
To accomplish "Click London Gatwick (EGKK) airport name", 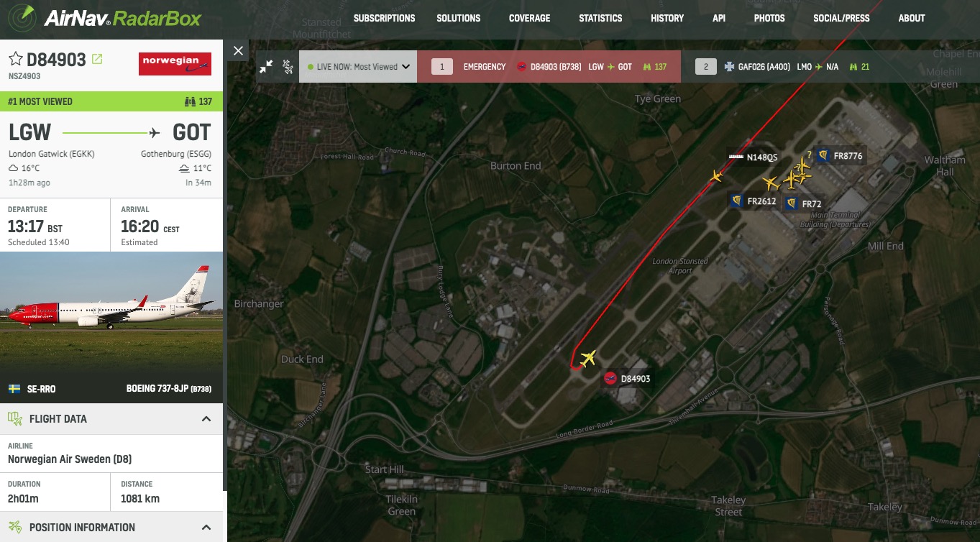I will [52, 154].
